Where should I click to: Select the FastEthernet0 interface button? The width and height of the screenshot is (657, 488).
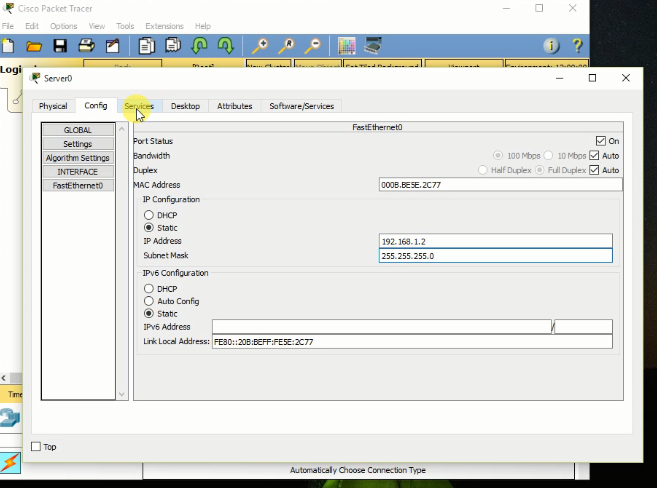click(78, 186)
